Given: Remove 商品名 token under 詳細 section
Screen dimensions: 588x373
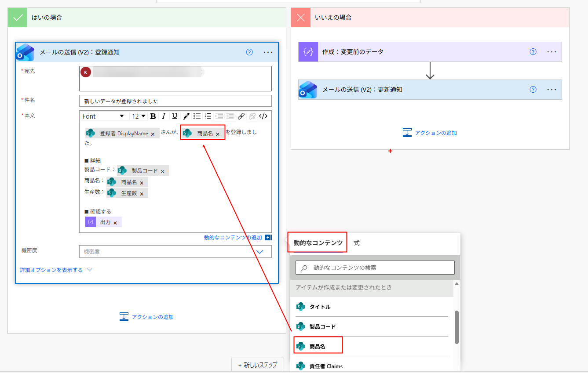Looking at the screenshot, I should coord(142,183).
